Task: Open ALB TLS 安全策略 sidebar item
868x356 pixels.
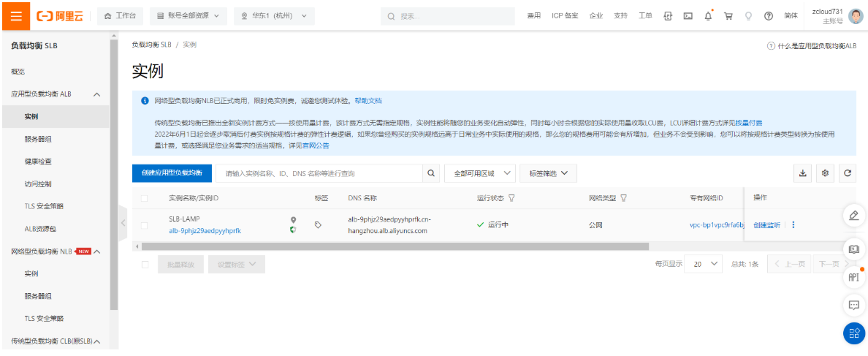Action: tap(44, 206)
